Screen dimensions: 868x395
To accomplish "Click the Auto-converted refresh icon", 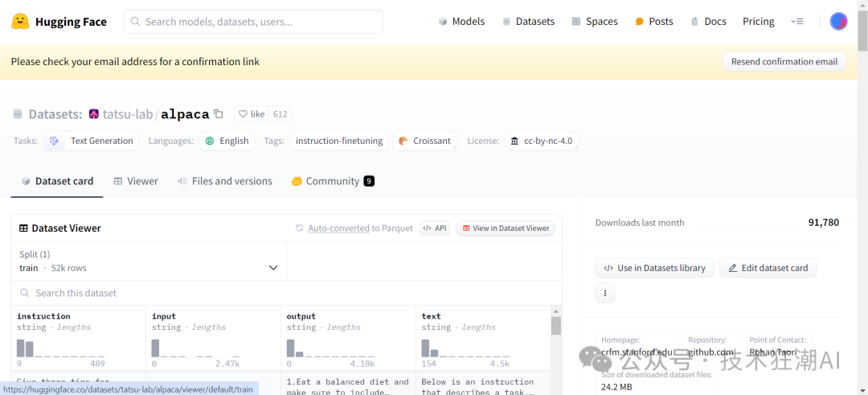I will point(300,228).
